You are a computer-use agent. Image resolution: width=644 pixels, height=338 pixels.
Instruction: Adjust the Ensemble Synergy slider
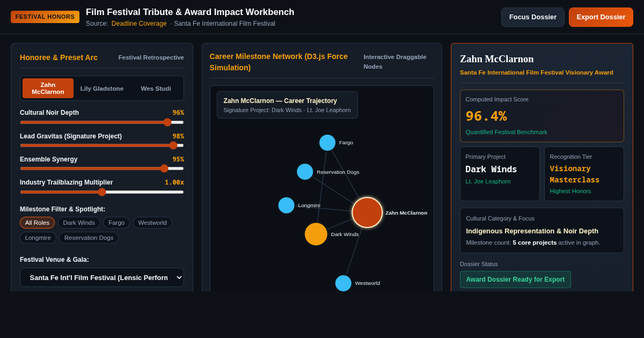point(102,168)
